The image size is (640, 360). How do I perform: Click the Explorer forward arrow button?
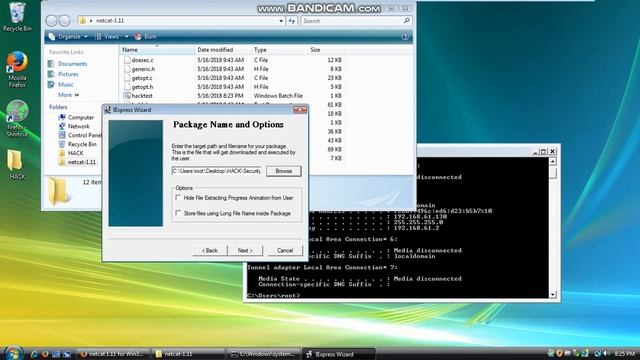(x=64, y=20)
